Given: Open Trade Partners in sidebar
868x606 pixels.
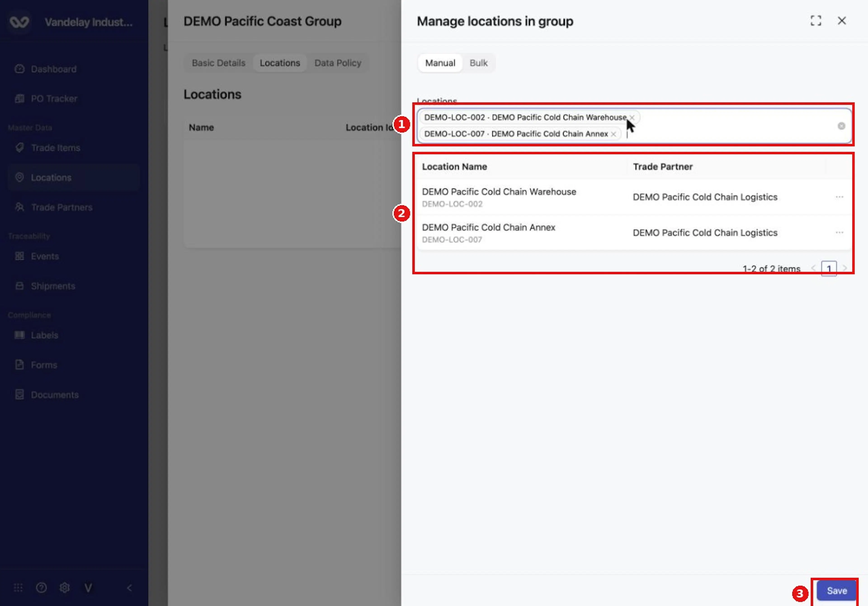Looking at the screenshot, I should 62,207.
